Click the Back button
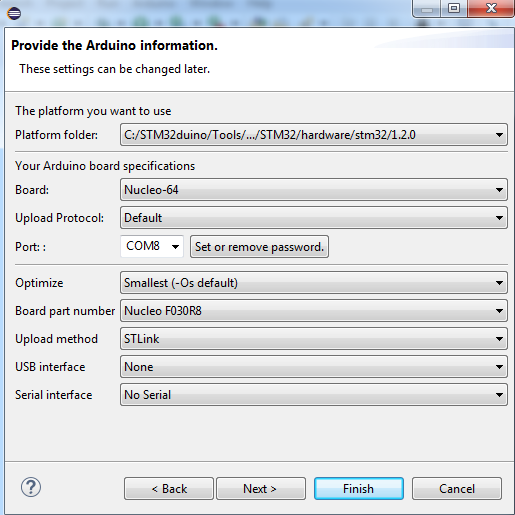515x515 pixels. 169,489
